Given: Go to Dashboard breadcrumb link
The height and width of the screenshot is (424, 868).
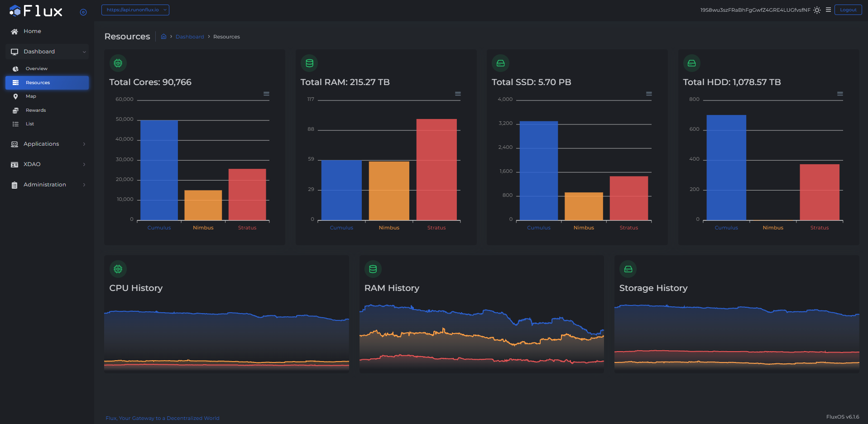Looking at the screenshot, I should point(190,37).
